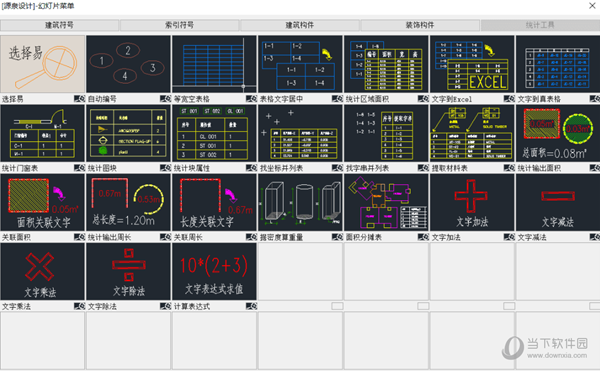The image size is (600, 371).
Task: Choose the 文字减法 red minus thumbnail
Action: tap(558, 202)
